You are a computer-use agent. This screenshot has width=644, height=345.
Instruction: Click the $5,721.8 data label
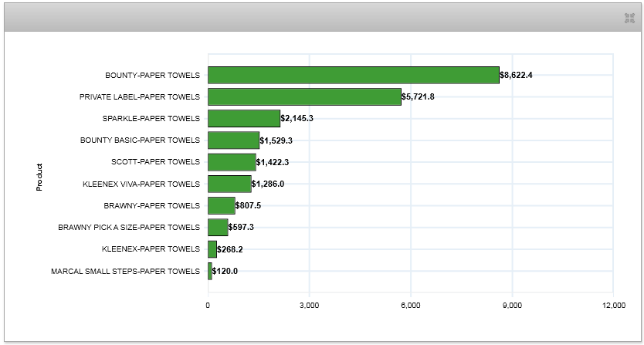[x=418, y=97]
